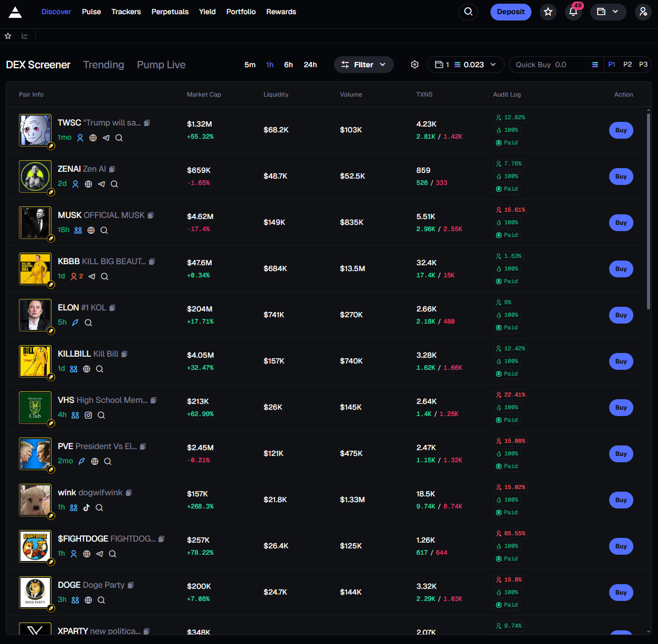Screen dimensions: 658x644
Task: Sort by Liquidity column header
Action: pyautogui.click(x=276, y=95)
